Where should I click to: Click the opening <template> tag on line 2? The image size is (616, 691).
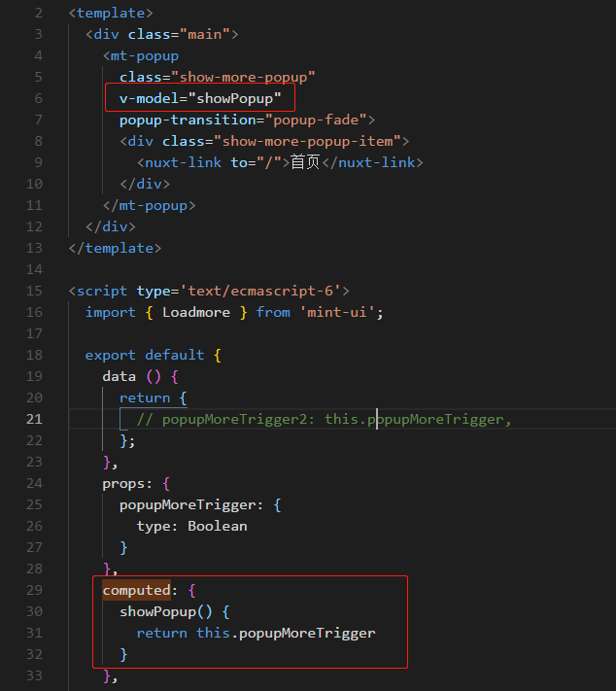coord(111,13)
